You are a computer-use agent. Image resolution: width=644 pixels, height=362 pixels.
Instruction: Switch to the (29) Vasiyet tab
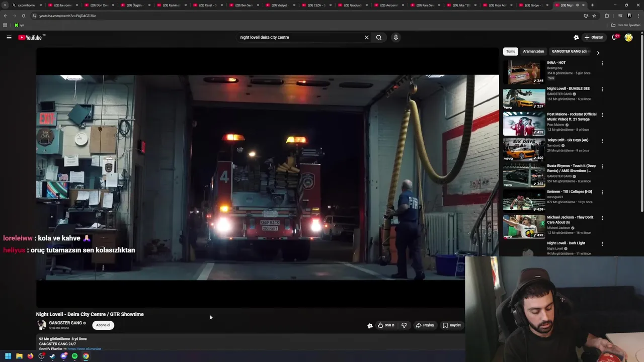(279, 5)
